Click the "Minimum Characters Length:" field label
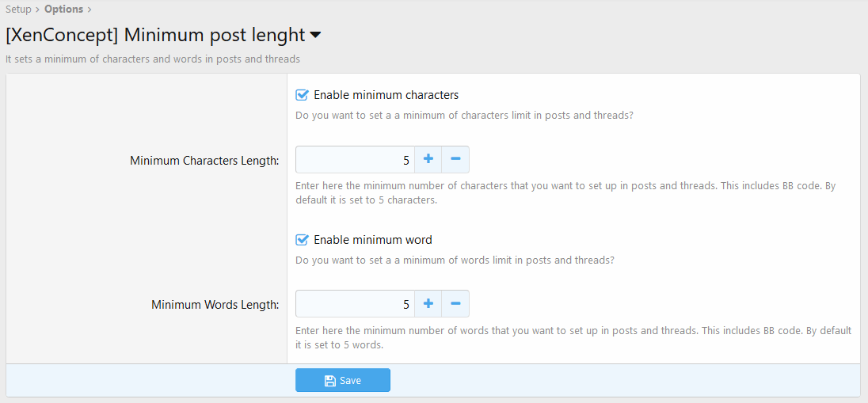This screenshot has height=403, width=868. [x=204, y=161]
